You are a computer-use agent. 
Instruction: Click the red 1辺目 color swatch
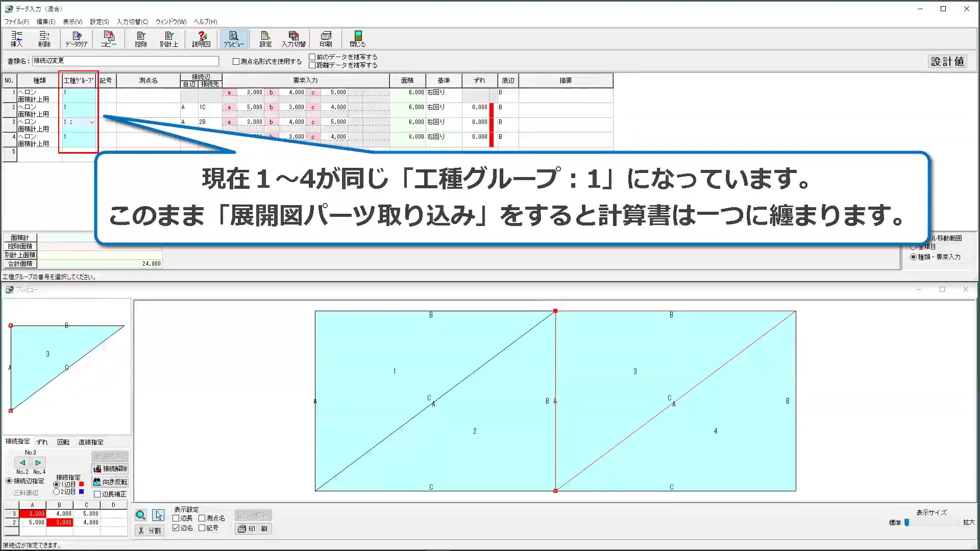click(x=81, y=484)
